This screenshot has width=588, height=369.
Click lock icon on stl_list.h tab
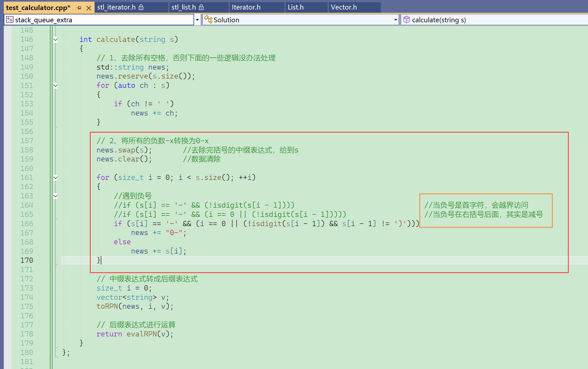click(201, 7)
